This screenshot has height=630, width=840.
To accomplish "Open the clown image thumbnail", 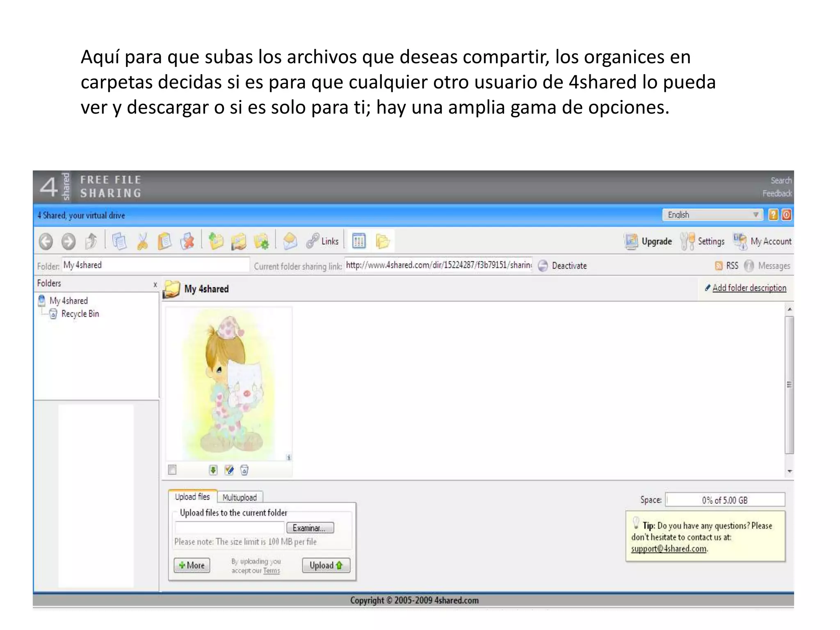I will (229, 384).
